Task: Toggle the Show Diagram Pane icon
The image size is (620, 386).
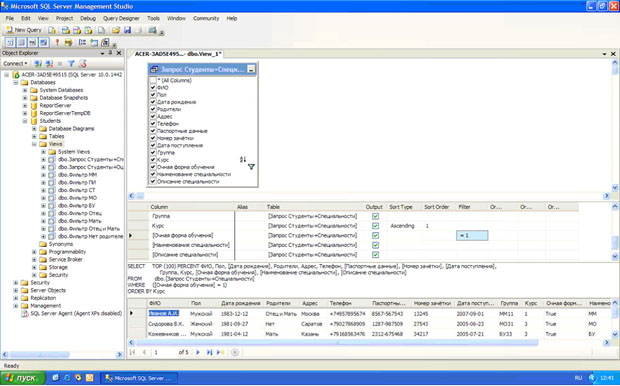Action: click(10, 42)
